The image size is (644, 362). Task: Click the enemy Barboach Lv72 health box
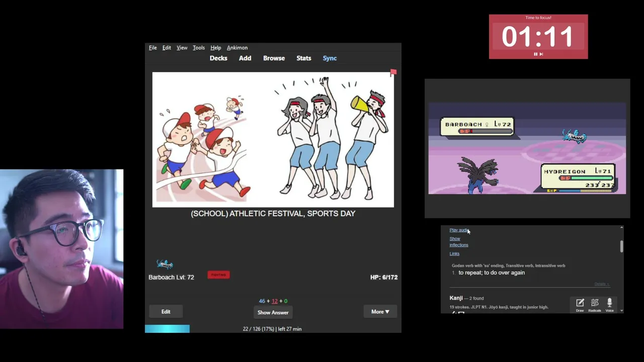click(477, 127)
